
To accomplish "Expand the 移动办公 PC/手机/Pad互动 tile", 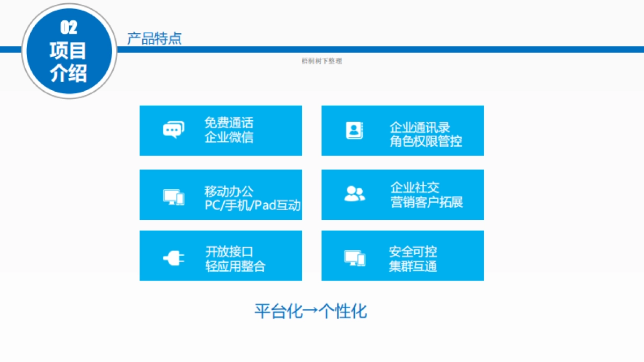I will point(221,195).
